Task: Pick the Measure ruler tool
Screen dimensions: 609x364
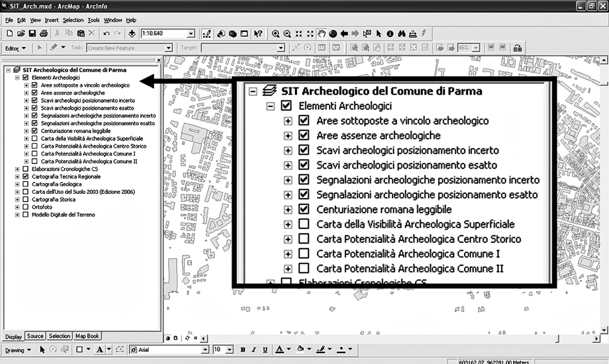Action: [413, 33]
